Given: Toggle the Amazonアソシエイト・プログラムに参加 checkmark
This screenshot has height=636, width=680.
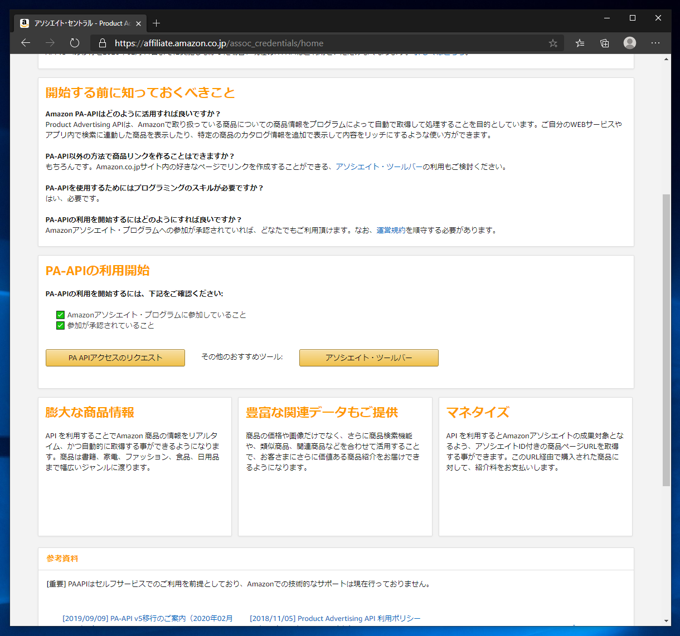Looking at the screenshot, I should pos(60,315).
